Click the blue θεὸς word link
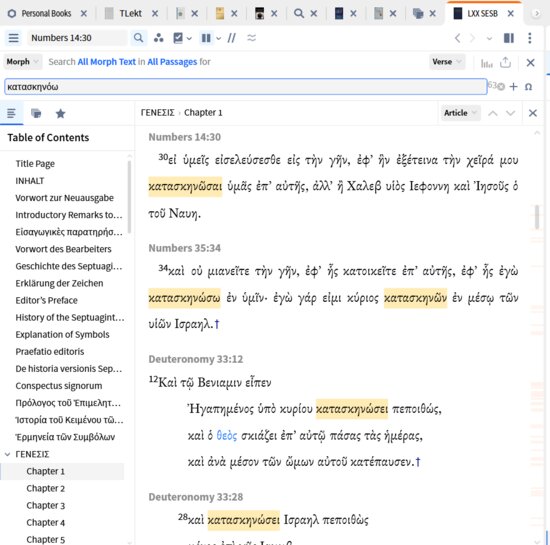Viewport: 550px width, 545px height. tap(227, 436)
